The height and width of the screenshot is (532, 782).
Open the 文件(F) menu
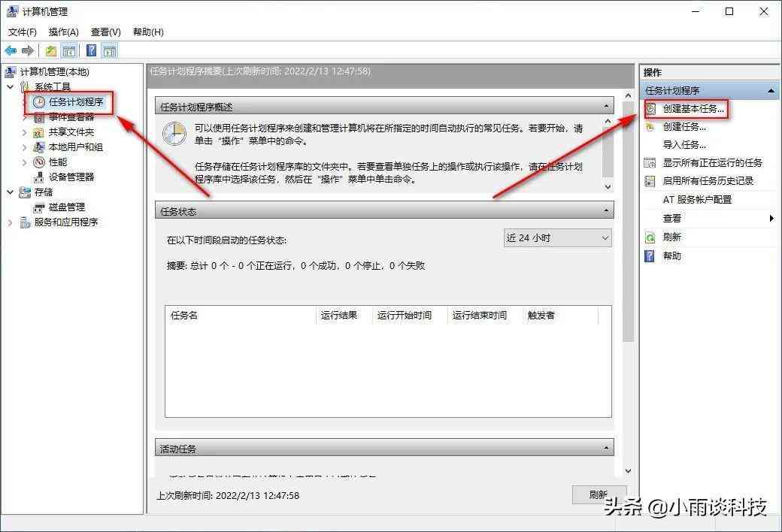[x=23, y=32]
